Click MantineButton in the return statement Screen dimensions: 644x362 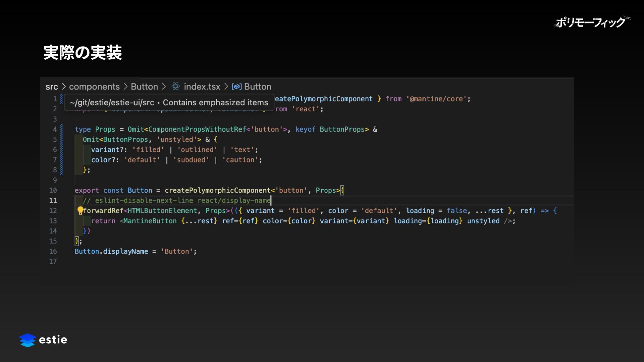click(150, 221)
